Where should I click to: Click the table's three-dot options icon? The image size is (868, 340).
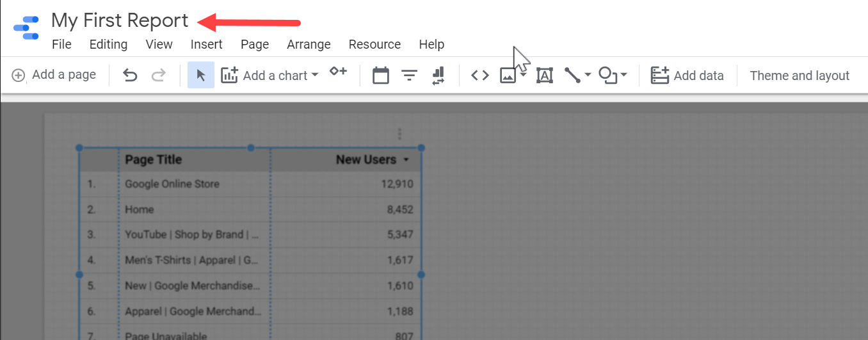click(399, 134)
